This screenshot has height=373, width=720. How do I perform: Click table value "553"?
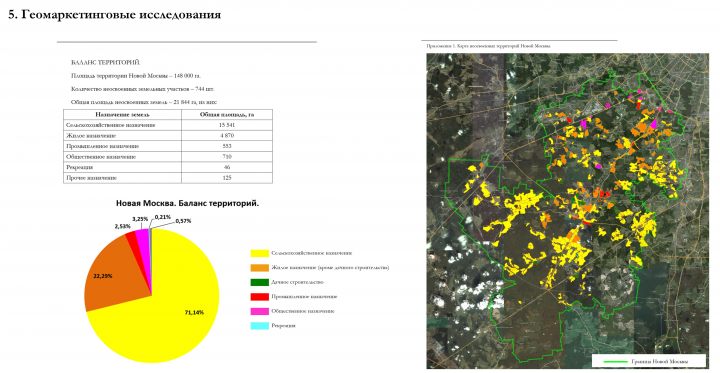(x=227, y=146)
